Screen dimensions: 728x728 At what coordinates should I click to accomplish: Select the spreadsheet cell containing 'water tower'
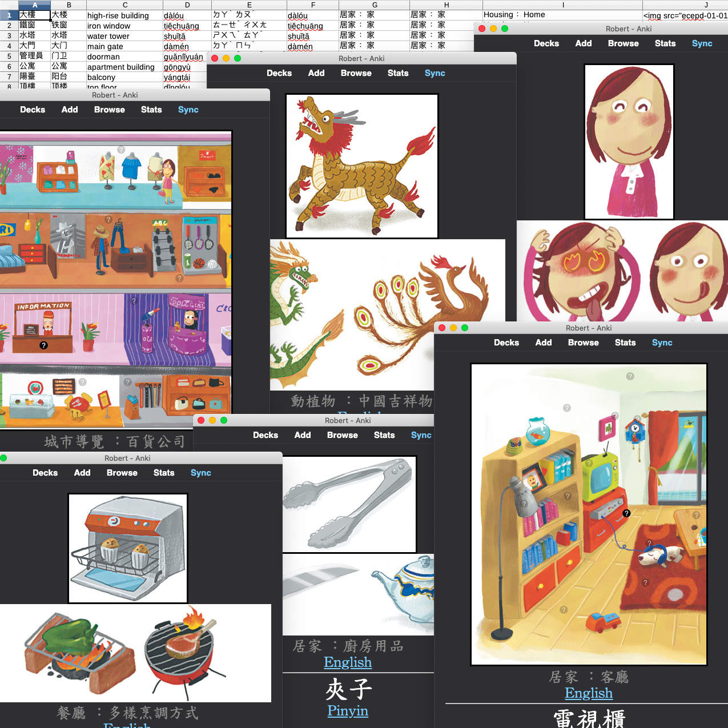click(108, 36)
